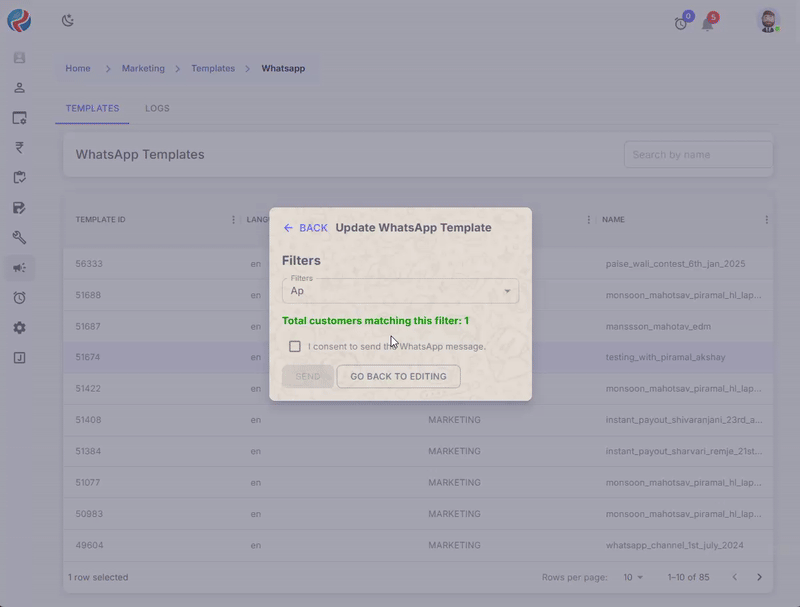Open the reminders alarm clock in header
The height and width of the screenshot is (607, 800).
click(x=681, y=23)
